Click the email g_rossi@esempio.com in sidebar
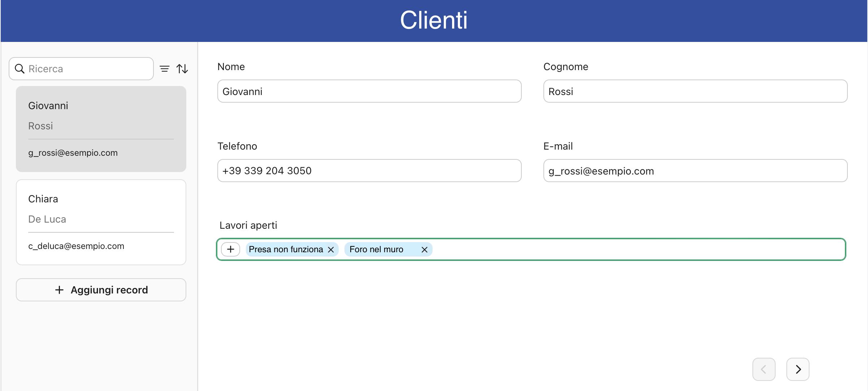 pyautogui.click(x=73, y=152)
